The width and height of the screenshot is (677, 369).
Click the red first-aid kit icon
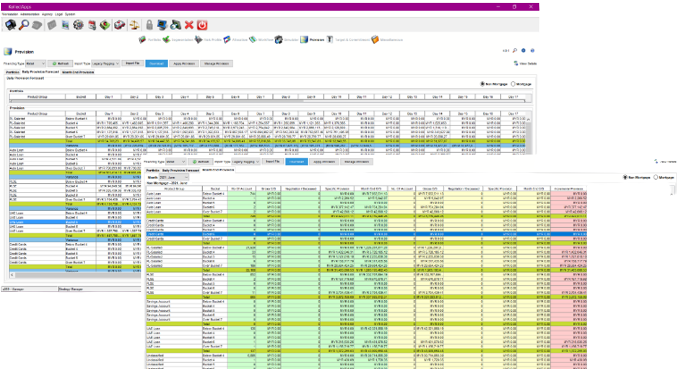click(120, 25)
